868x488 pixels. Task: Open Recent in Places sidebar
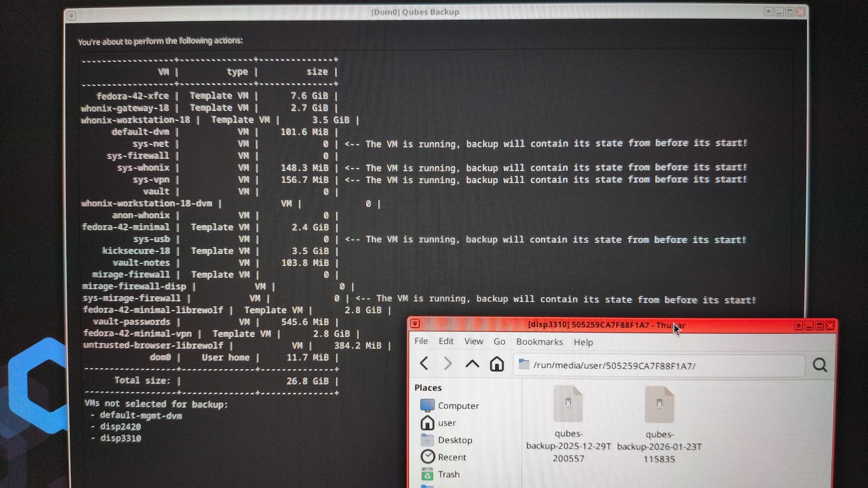[451, 457]
